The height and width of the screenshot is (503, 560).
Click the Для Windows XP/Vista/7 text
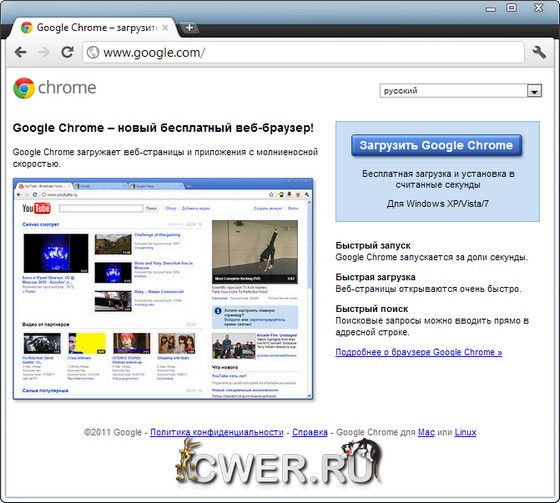pos(438,204)
